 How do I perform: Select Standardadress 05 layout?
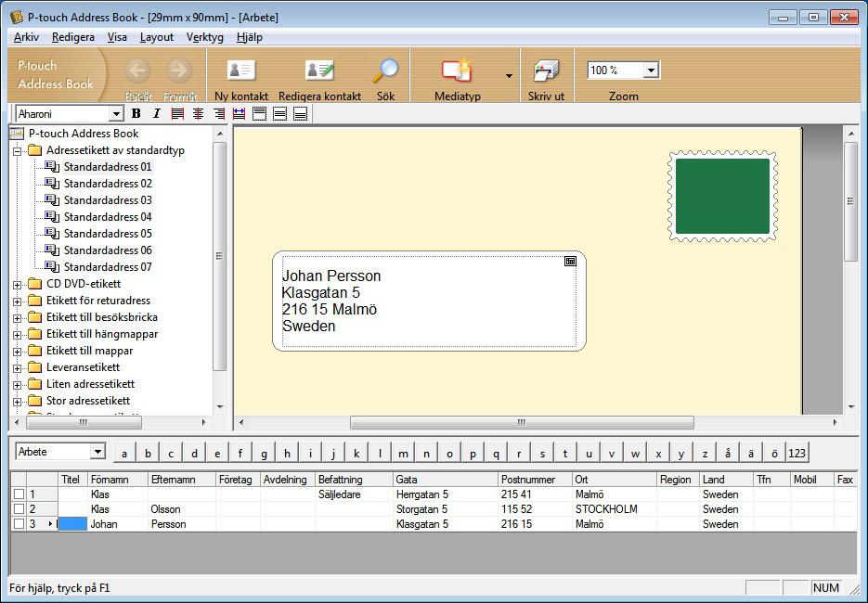coord(108,234)
